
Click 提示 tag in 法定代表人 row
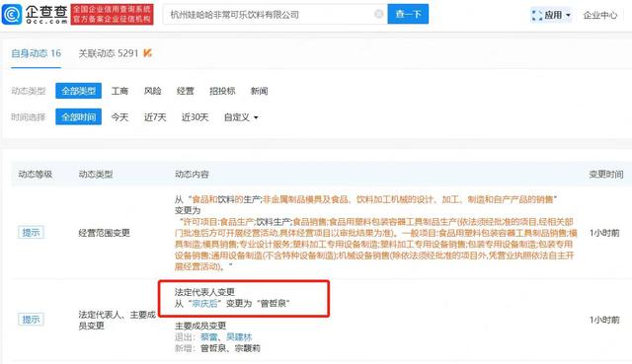[31, 320]
